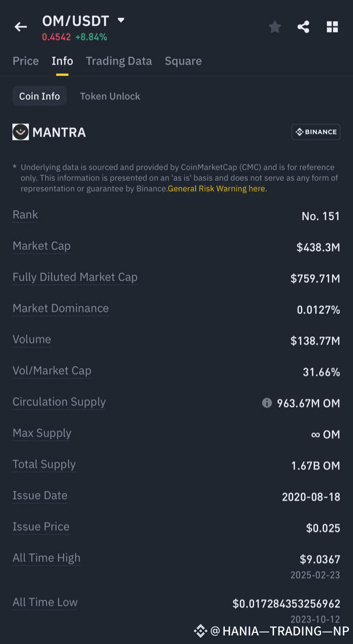353x644 pixels.
Task: Tap the back arrow to exit coin info
Action: (20, 27)
